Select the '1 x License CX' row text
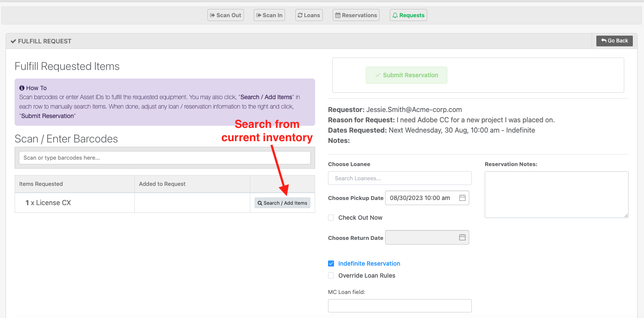The width and height of the screenshot is (644, 318). coord(48,203)
